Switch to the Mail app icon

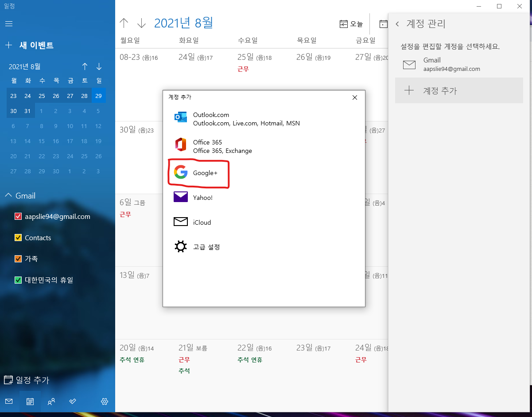click(9, 401)
